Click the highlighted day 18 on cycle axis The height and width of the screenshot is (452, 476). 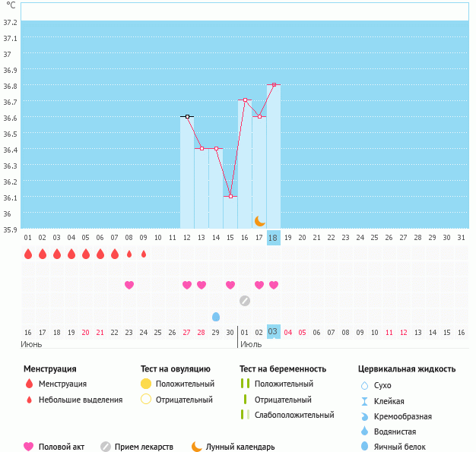point(274,237)
